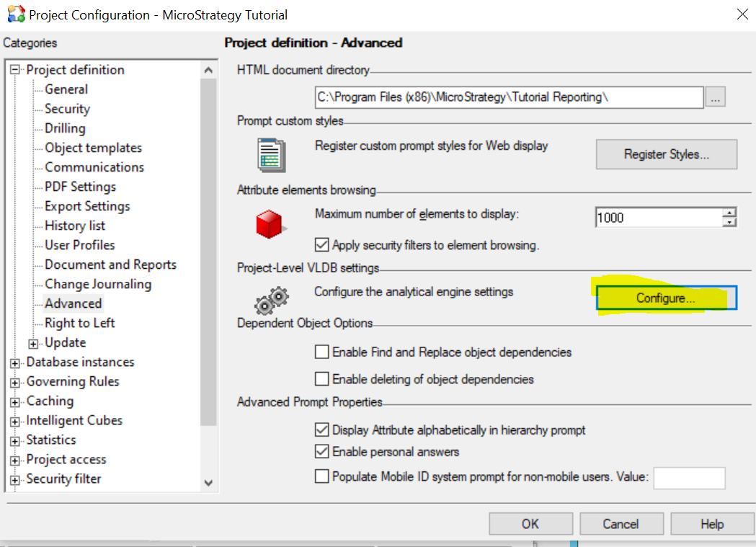Viewport: 756px width, 547px height.
Task: Disable Display Attribute alphabetically in hierarchy prompt
Action: point(321,429)
